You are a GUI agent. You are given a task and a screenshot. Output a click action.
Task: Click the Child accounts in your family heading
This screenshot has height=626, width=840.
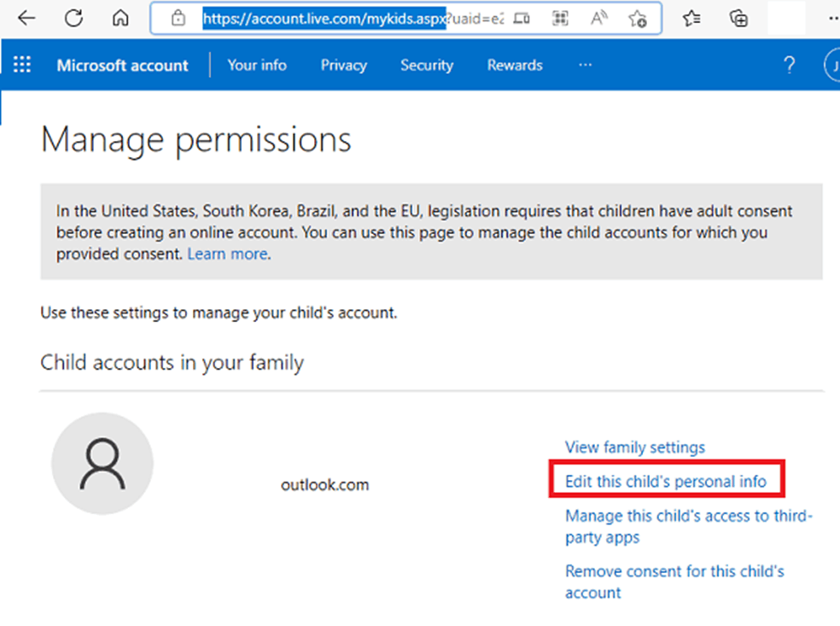(x=172, y=363)
